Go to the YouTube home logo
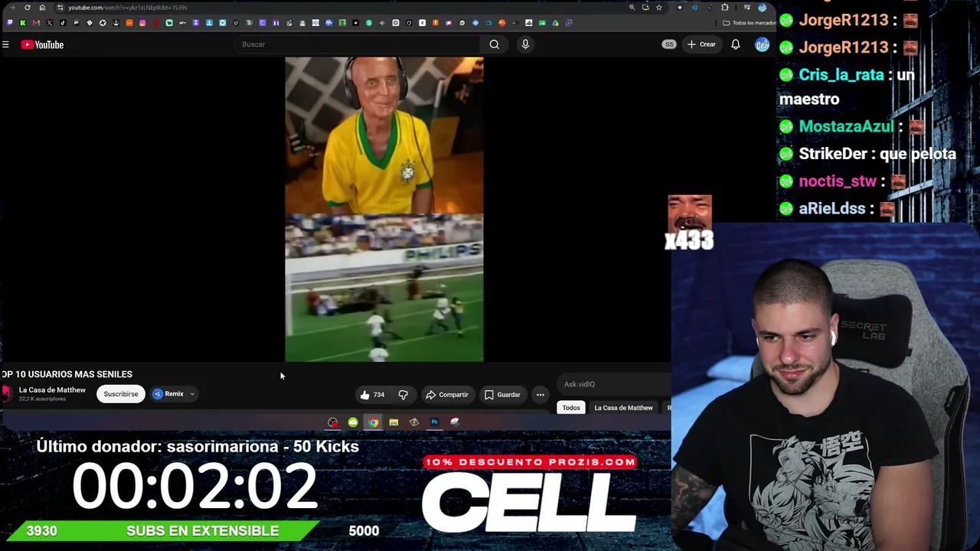 (x=42, y=44)
